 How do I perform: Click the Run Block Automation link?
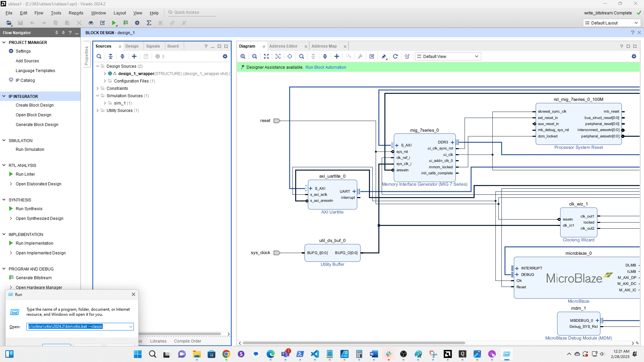[326, 67]
